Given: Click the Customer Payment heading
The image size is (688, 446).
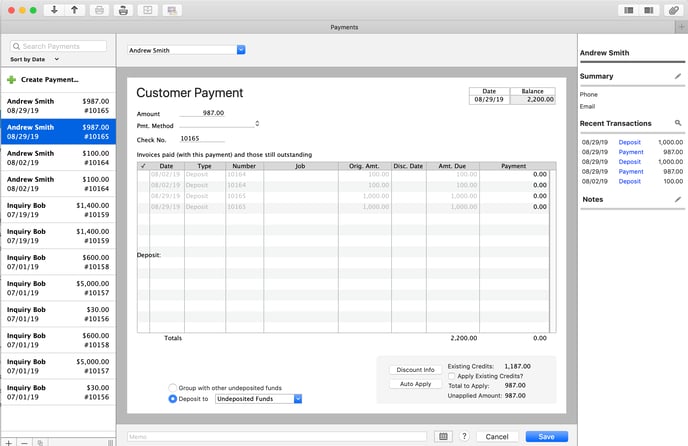Looking at the screenshot, I should pos(190,93).
